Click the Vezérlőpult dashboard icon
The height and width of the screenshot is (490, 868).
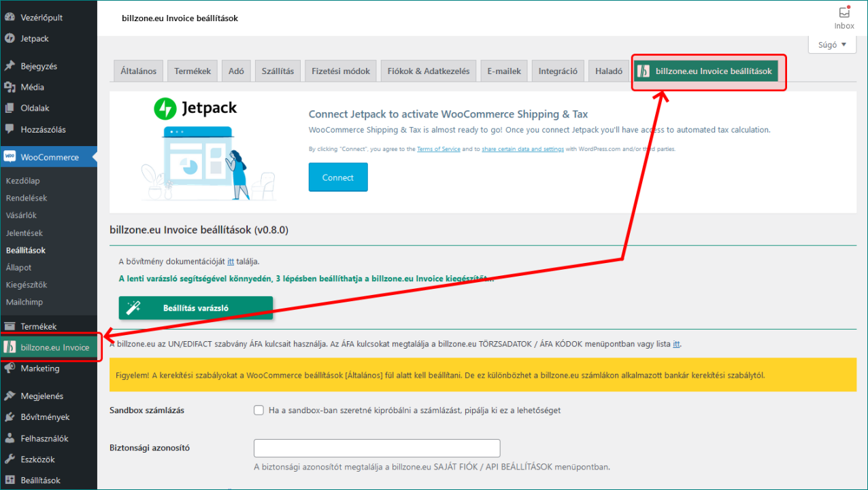coord(10,18)
